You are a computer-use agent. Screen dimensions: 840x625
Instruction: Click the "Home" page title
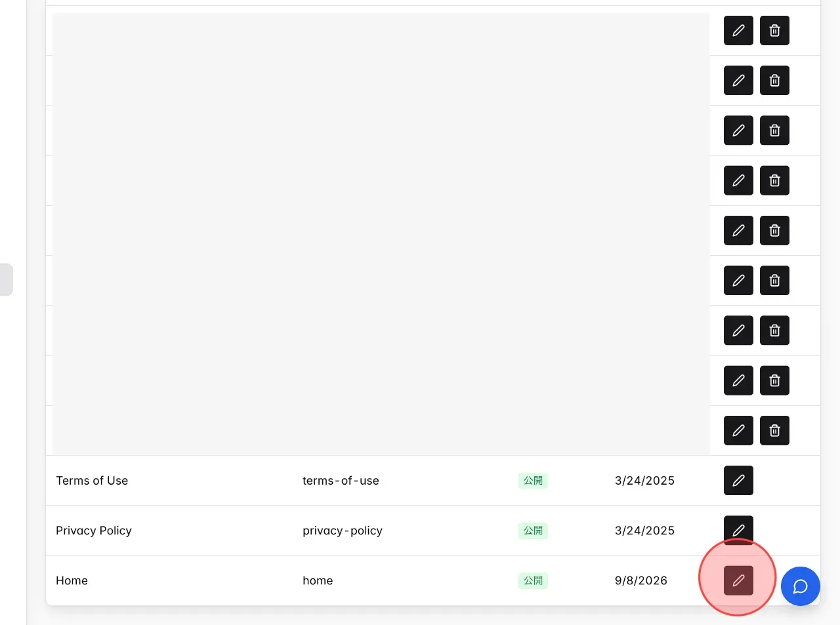(x=72, y=580)
